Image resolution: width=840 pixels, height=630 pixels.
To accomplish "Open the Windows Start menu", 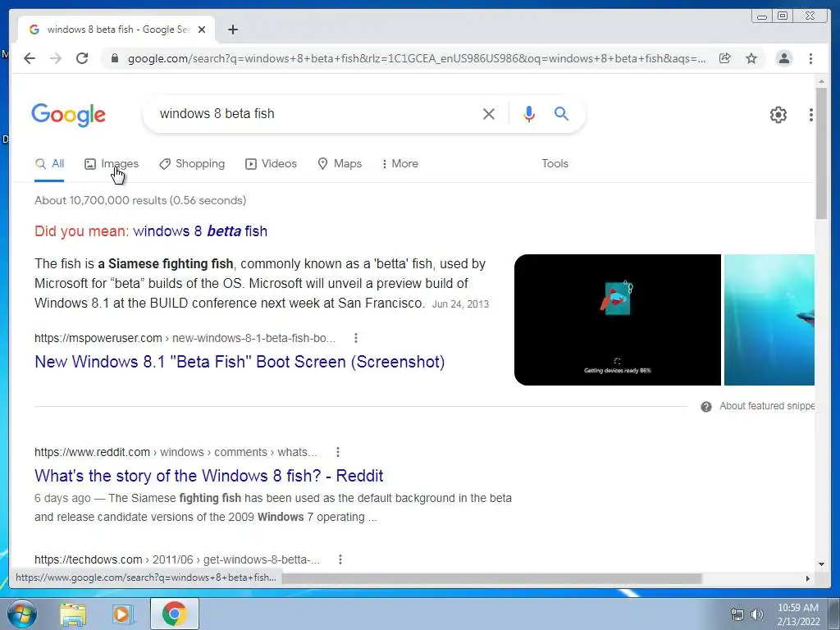I will (21, 614).
